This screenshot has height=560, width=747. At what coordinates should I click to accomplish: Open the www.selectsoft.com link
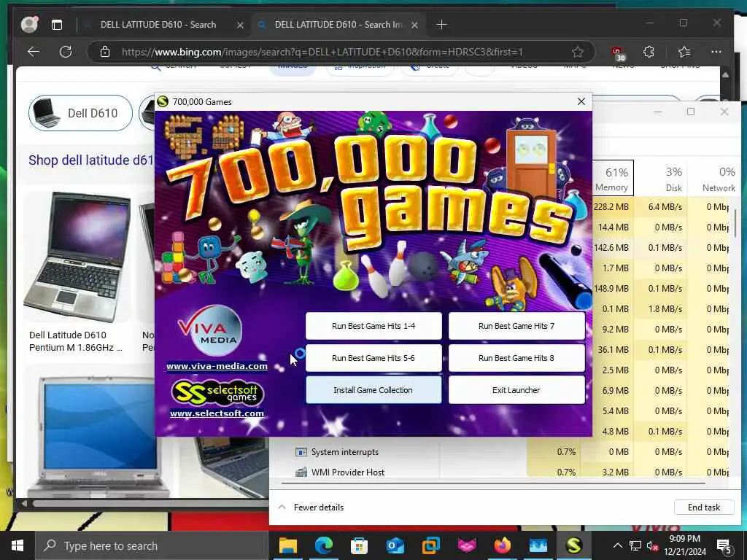click(217, 413)
